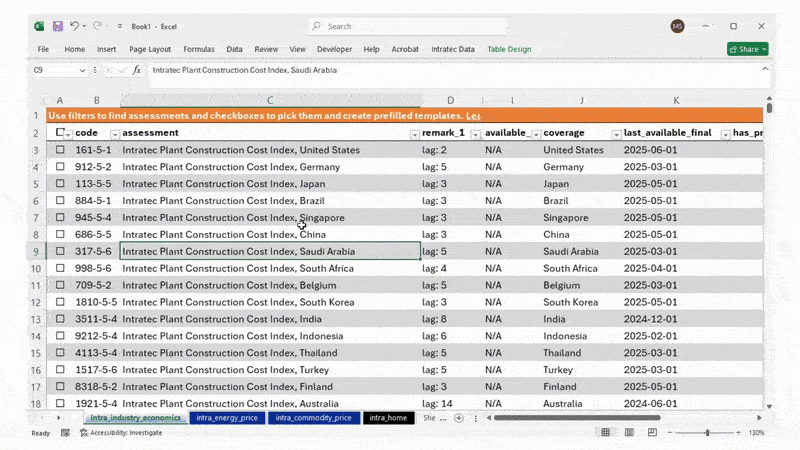Open the Page Layout tab
This screenshot has width=800, height=450.
point(150,49)
